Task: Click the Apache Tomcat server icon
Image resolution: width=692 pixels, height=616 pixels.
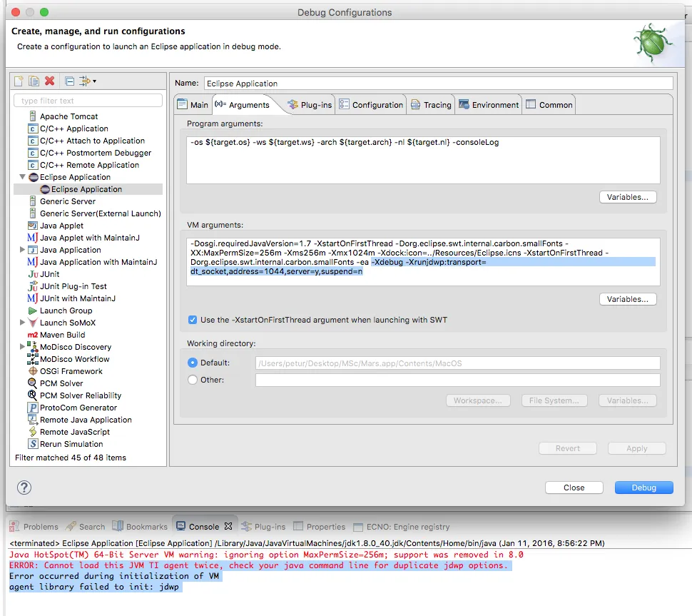Action: point(33,116)
